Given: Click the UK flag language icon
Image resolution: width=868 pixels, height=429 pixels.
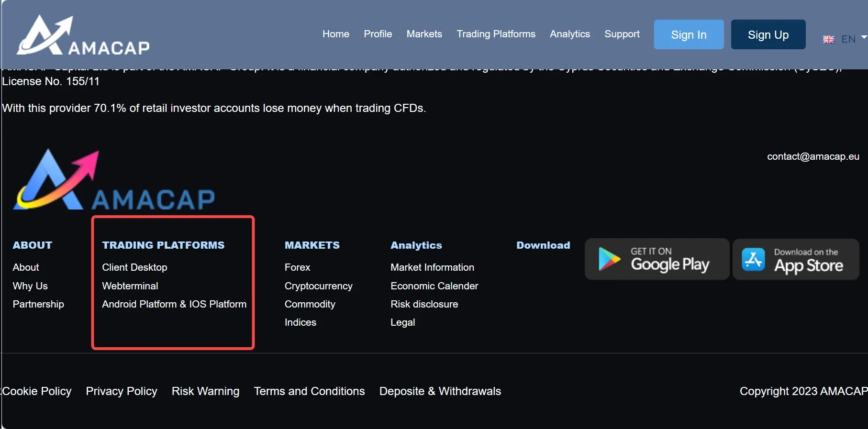Looking at the screenshot, I should pos(829,39).
